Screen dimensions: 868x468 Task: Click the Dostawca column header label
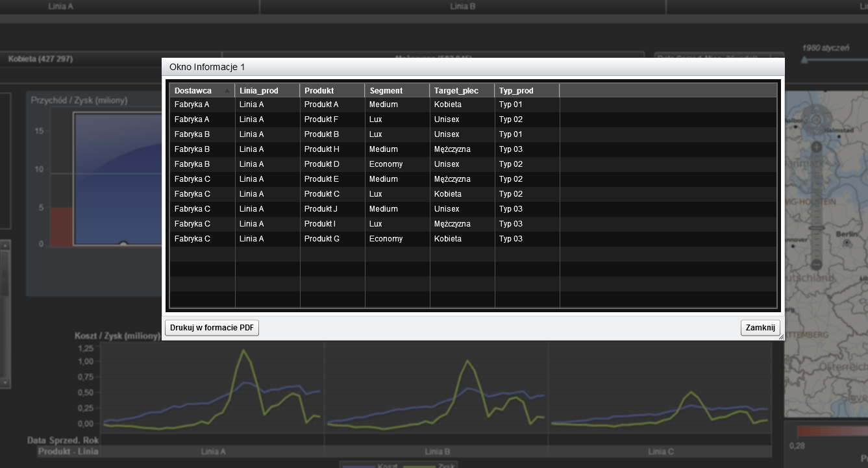point(193,91)
